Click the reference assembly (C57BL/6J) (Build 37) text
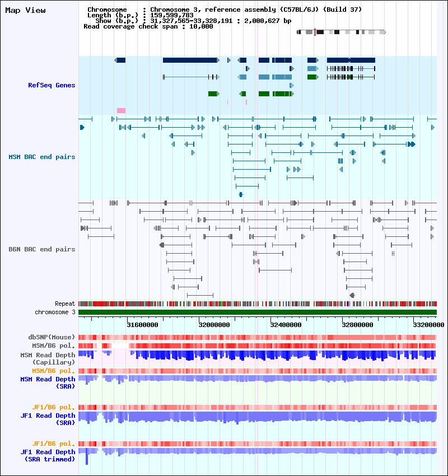The height and width of the screenshot is (476, 448). coord(283,10)
